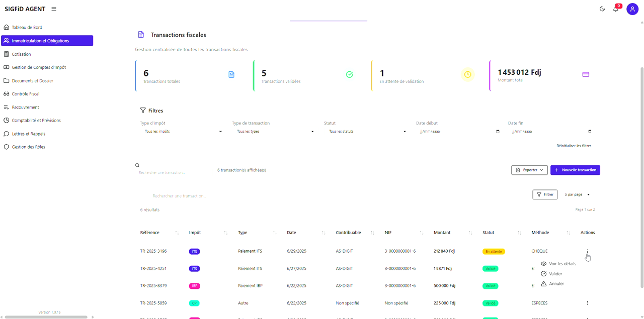This screenshot has width=644, height=319.
Task: Open the 5 par page selector
Action: click(577, 194)
